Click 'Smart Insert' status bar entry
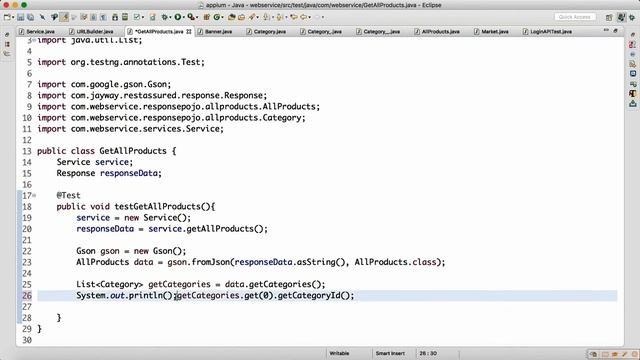The width and height of the screenshot is (640, 360). tap(390, 353)
